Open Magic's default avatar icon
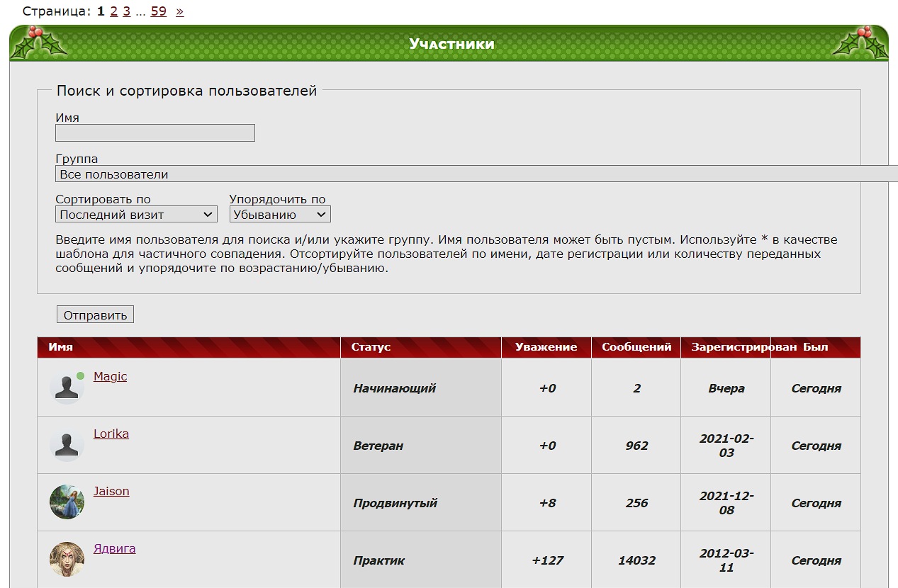 tap(67, 388)
